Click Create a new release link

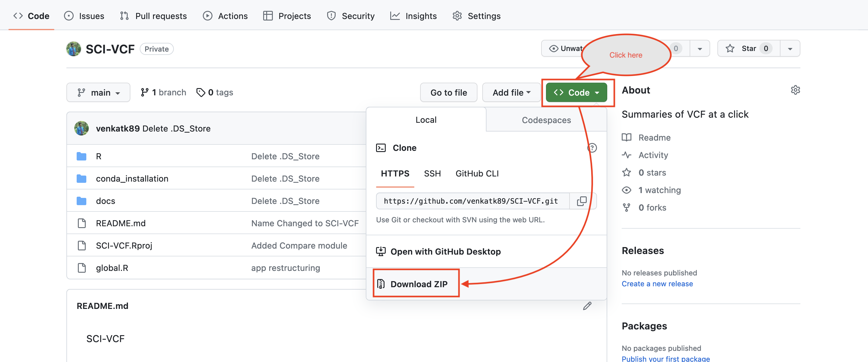coord(657,284)
